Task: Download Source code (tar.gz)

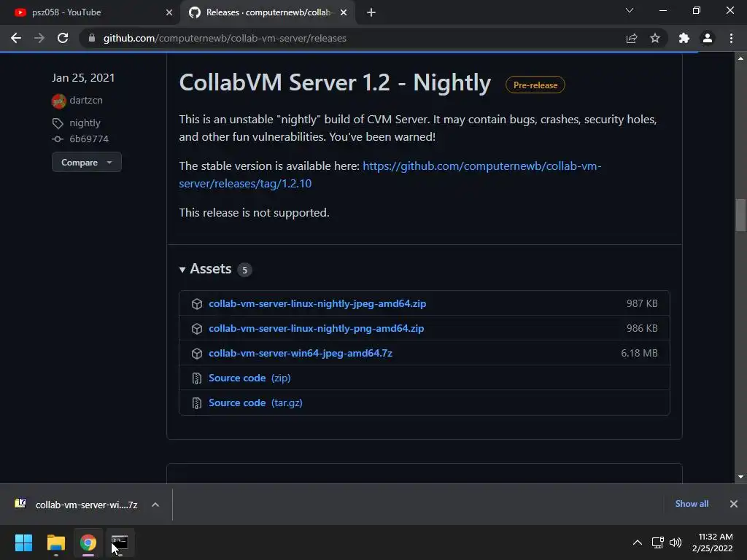Action: click(x=255, y=402)
